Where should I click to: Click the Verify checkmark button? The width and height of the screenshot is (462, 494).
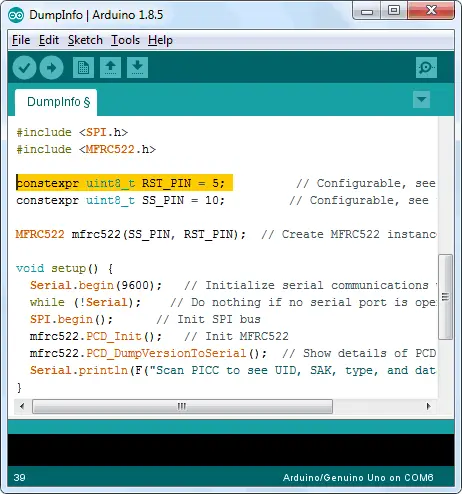coord(24,68)
